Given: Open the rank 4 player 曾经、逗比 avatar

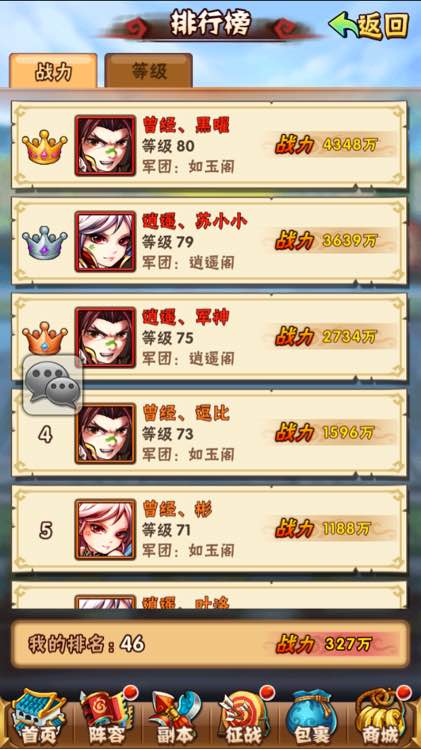Looking at the screenshot, I should (x=105, y=433).
